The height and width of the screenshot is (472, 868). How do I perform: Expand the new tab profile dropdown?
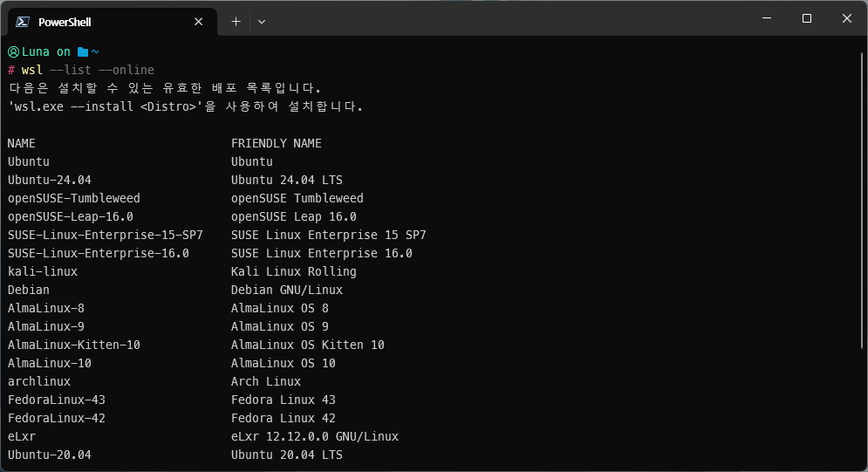point(262,22)
